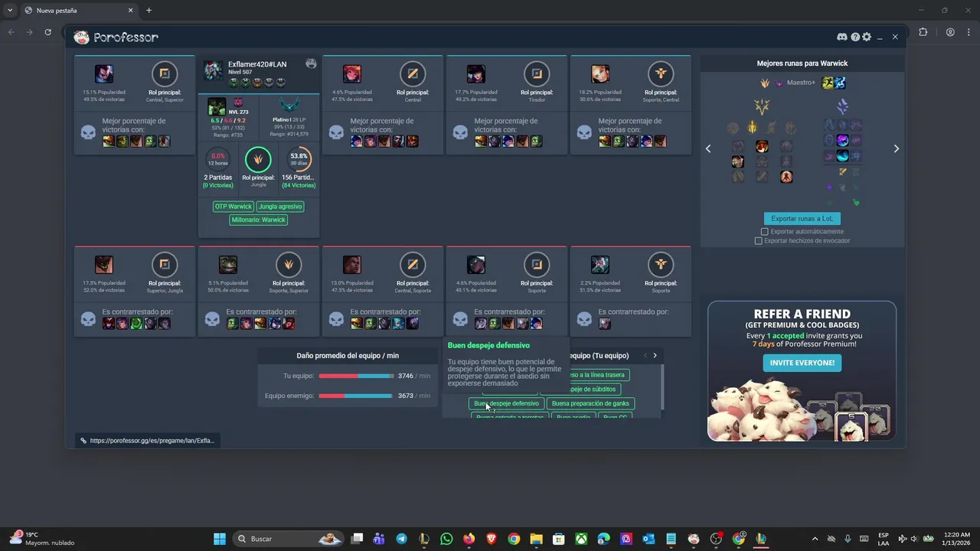Screen dimensions: 980x551
Task: Select the highlighted Triumph rune
Action: click(x=762, y=146)
